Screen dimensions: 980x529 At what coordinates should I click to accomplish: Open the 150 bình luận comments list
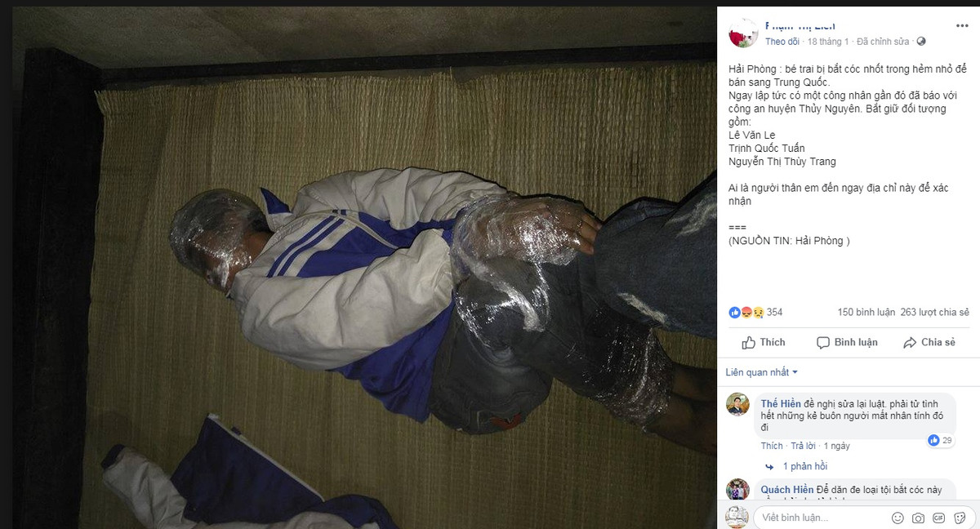tap(866, 312)
